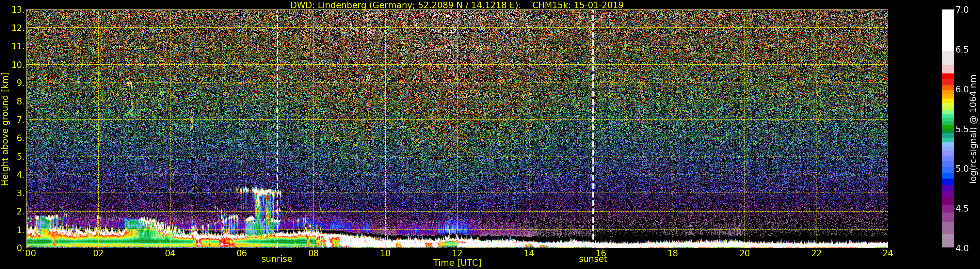Select the time axis tick "08"
Image resolution: width=980 pixels, height=269 pixels.
click(313, 253)
